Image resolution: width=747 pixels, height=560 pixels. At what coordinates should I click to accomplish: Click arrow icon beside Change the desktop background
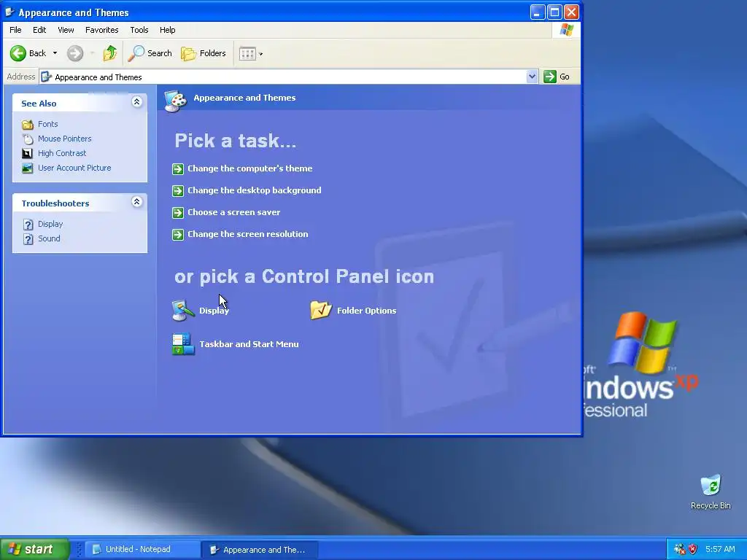click(x=178, y=190)
